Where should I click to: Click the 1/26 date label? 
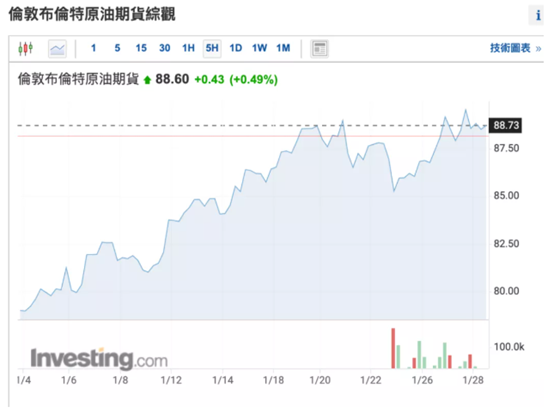pyautogui.click(x=422, y=380)
